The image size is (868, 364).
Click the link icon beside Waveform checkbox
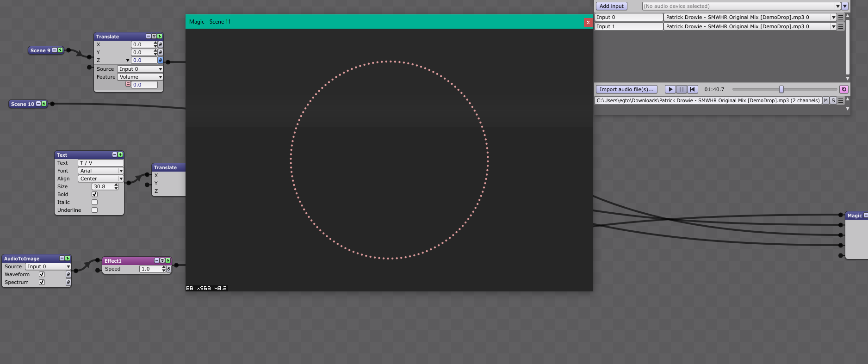point(68,274)
